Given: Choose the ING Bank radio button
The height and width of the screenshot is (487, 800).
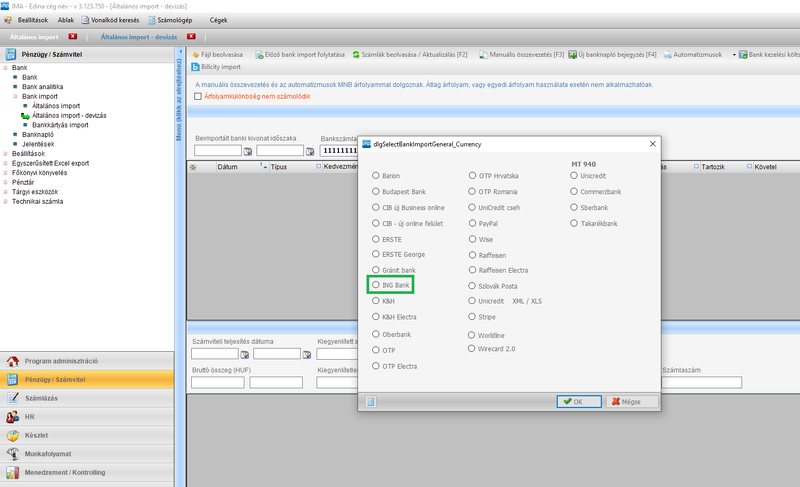Looking at the screenshot, I should 376,285.
